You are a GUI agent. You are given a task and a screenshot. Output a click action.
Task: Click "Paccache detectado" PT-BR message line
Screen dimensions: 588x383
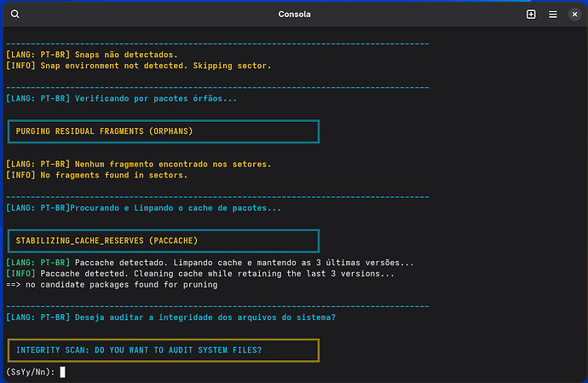pos(210,263)
